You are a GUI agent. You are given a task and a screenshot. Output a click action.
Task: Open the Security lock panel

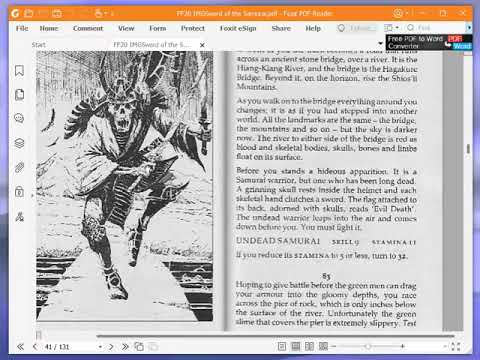click(x=19, y=192)
